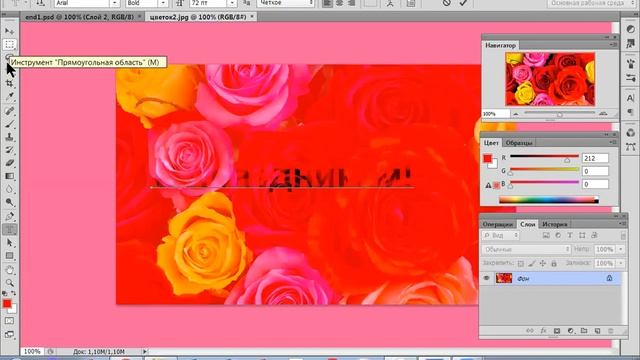Hide the Фон layer eye icon
Image resolution: width=640 pixels, height=360 pixels.
pos(486,278)
